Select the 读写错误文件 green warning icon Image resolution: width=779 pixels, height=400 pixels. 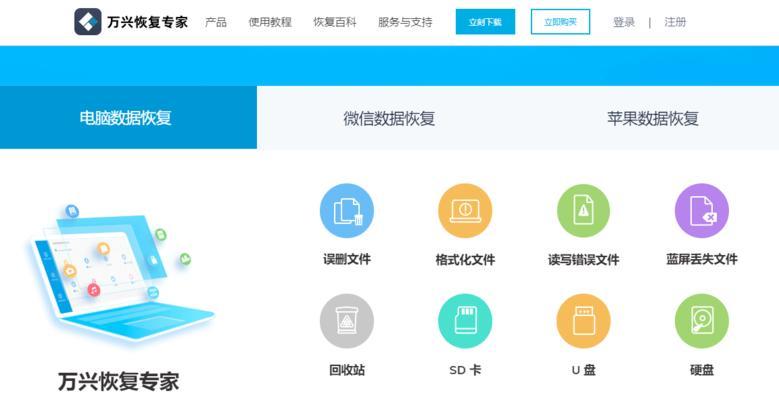click(583, 211)
